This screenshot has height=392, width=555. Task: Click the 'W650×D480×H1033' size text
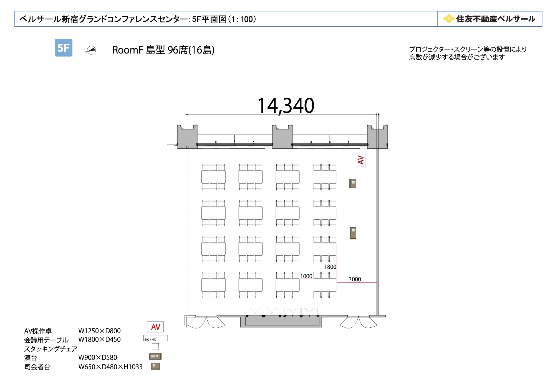110,367
